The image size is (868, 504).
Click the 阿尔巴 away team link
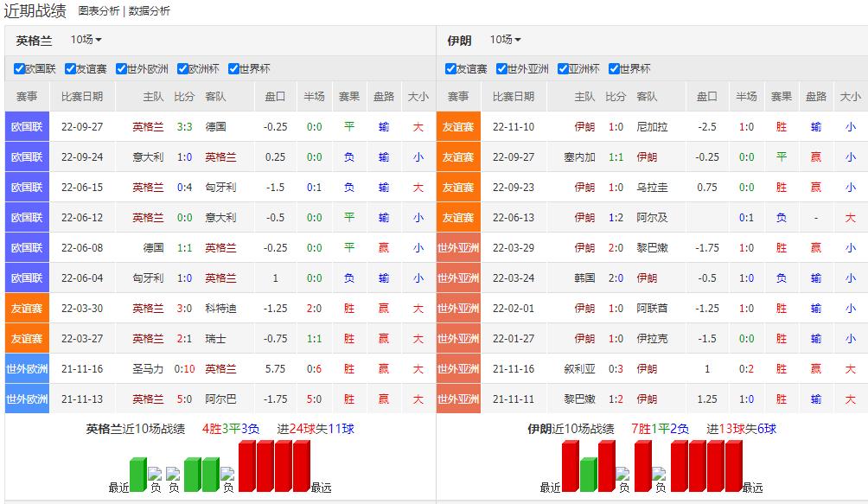point(220,398)
